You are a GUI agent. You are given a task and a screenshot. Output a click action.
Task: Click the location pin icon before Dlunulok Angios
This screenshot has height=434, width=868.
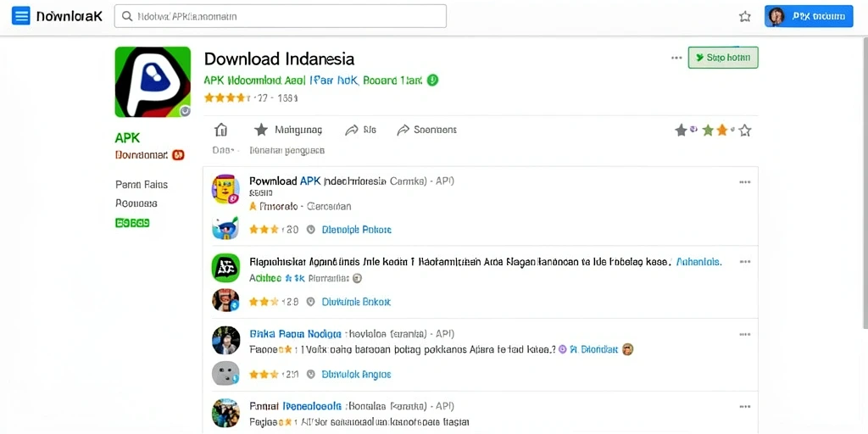(x=311, y=374)
